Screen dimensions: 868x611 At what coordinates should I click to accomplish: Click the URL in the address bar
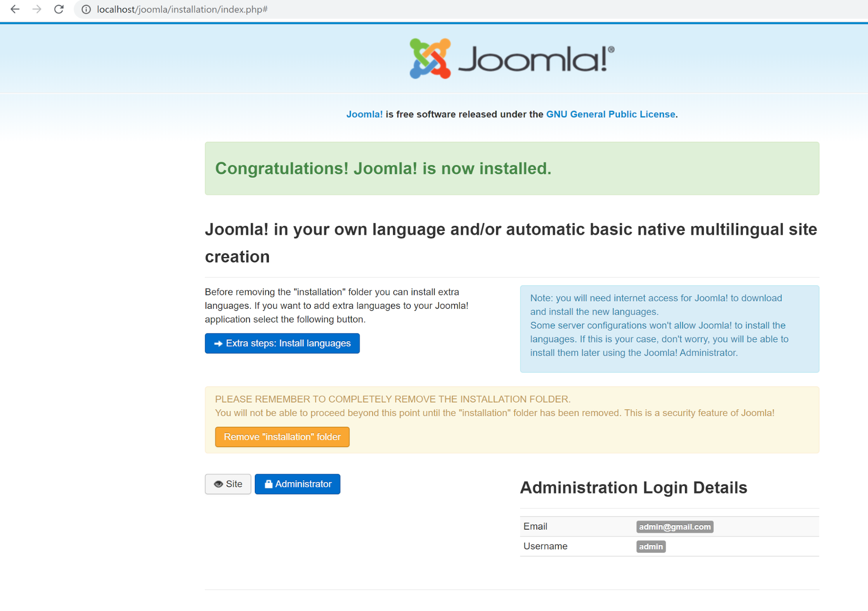click(182, 9)
